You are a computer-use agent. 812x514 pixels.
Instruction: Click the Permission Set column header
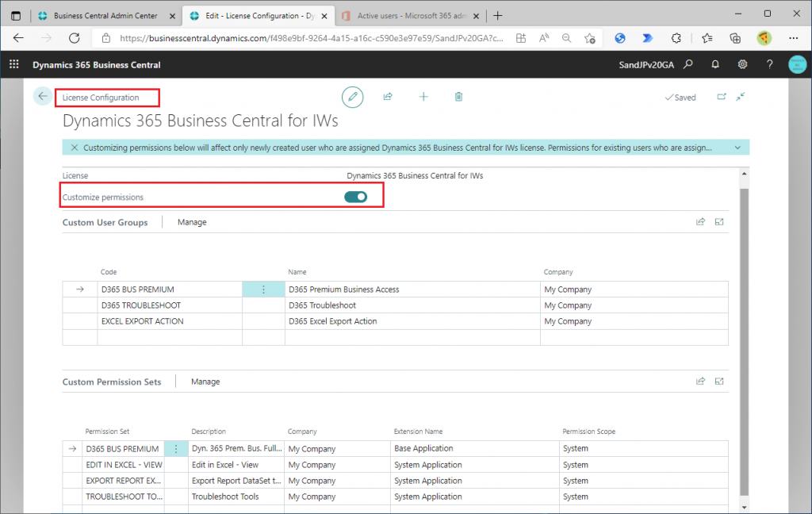(107, 432)
